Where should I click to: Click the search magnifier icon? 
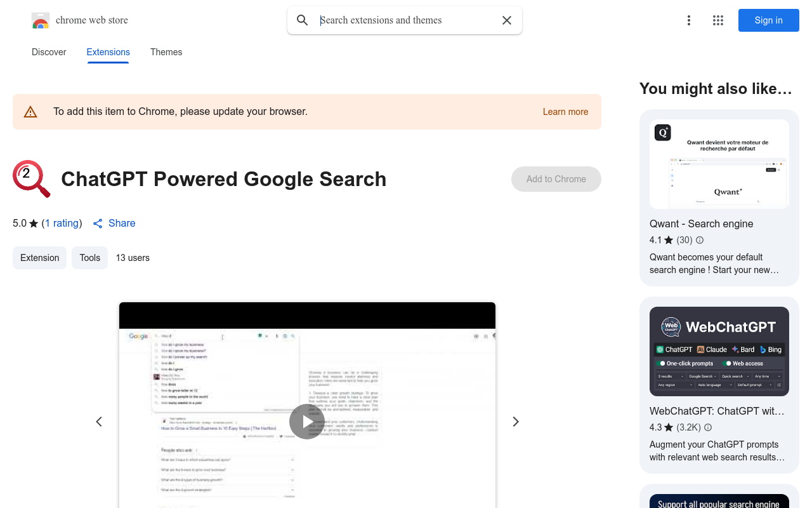(303, 20)
